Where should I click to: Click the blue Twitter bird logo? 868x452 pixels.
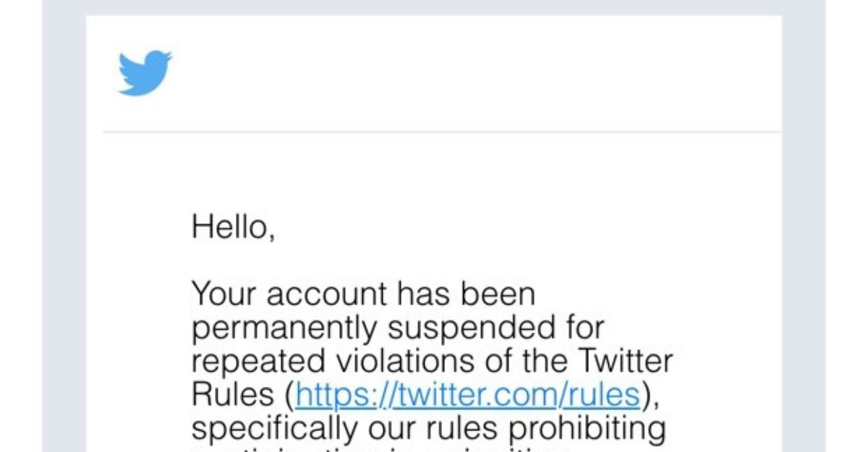(x=145, y=72)
